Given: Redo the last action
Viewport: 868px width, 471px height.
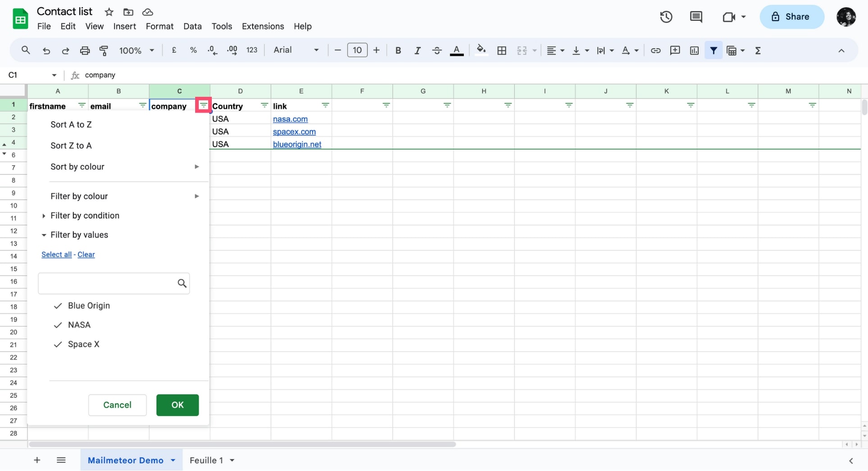Looking at the screenshot, I should point(65,50).
